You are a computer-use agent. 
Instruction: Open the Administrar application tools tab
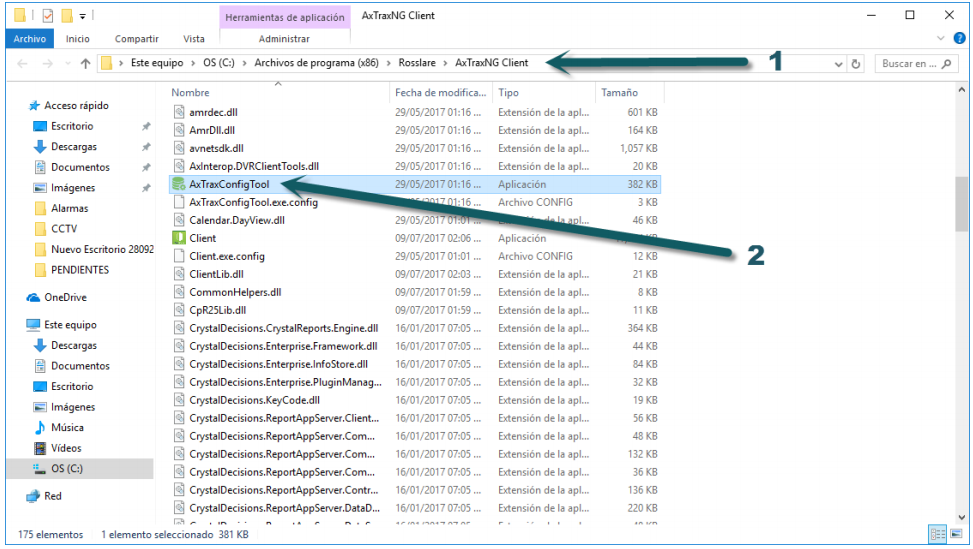coord(284,38)
